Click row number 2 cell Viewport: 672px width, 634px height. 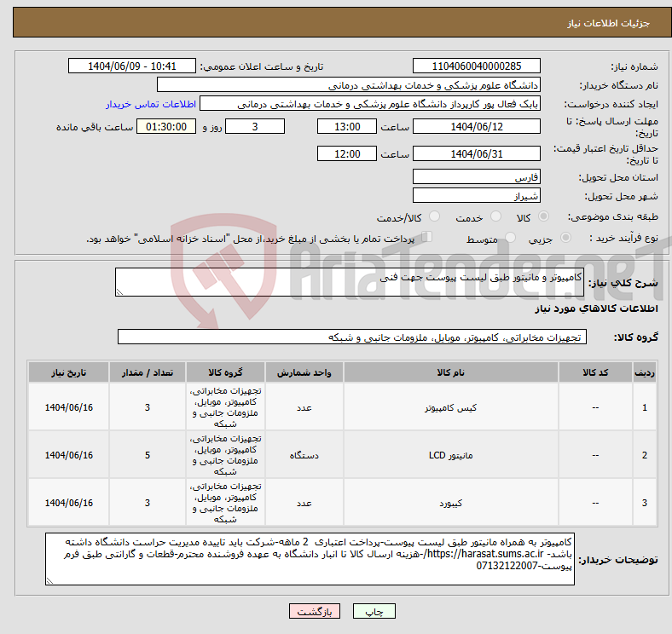point(644,455)
